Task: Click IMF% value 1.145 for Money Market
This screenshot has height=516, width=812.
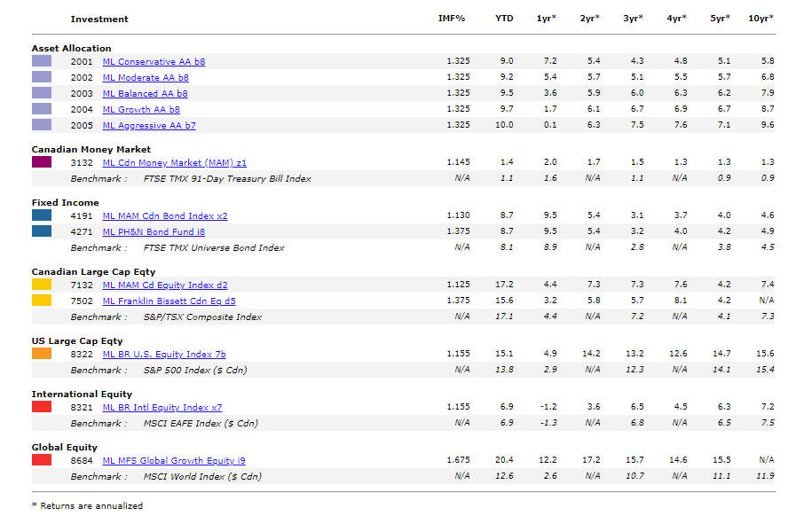Action: click(458, 162)
